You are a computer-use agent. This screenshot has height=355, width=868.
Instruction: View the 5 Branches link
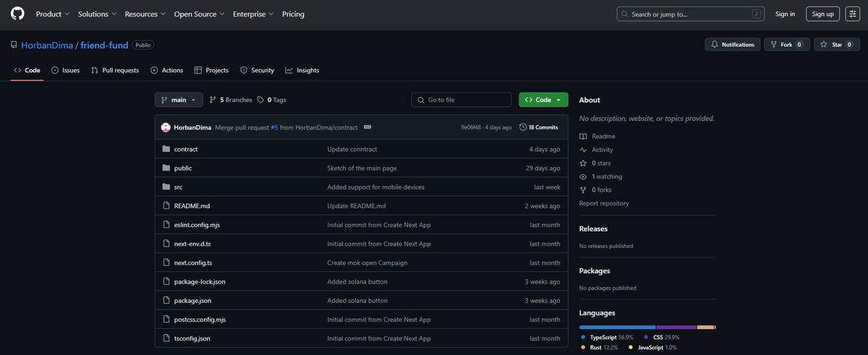231,100
